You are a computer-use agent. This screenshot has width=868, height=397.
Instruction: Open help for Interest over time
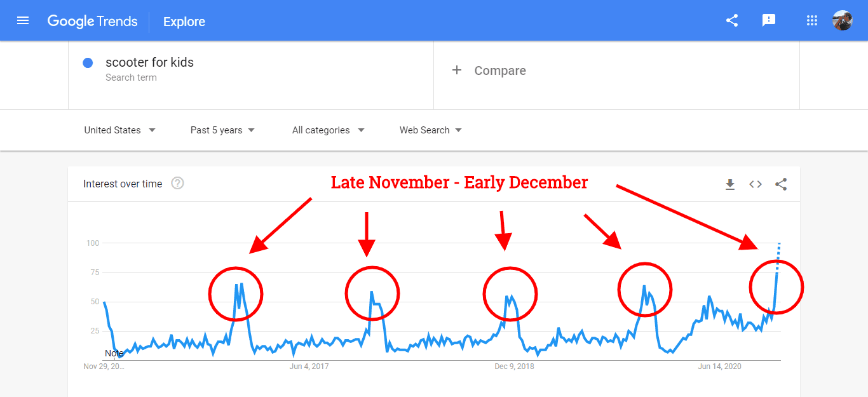click(x=178, y=184)
